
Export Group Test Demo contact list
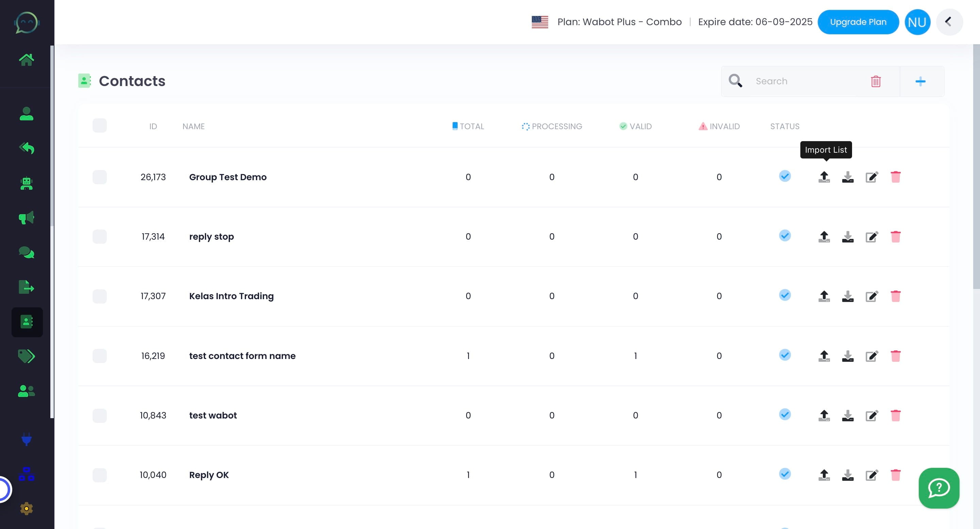click(x=848, y=177)
